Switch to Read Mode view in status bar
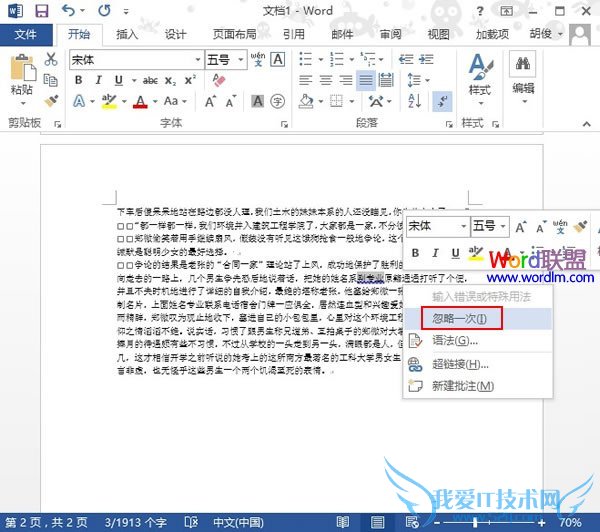The image size is (600, 532). 342,522
